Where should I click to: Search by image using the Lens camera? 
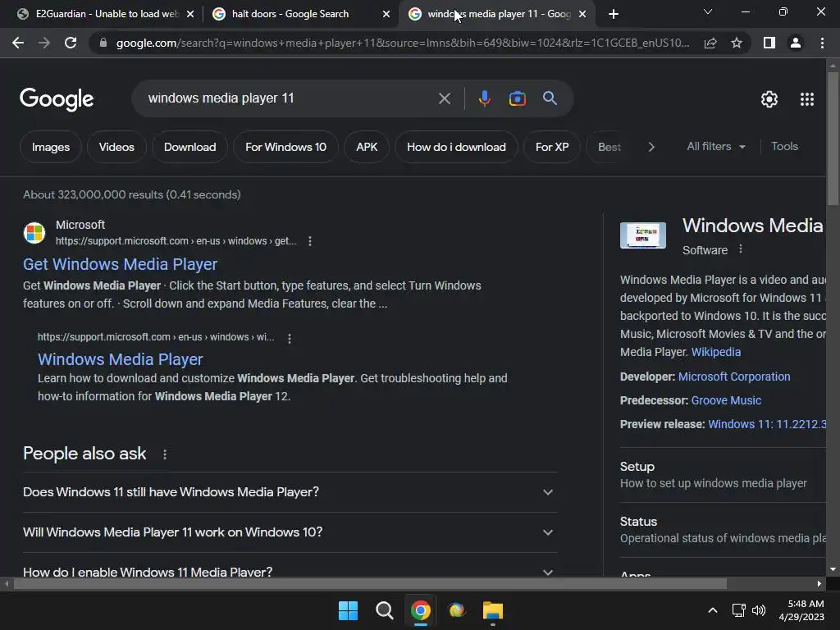coord(517,98)
